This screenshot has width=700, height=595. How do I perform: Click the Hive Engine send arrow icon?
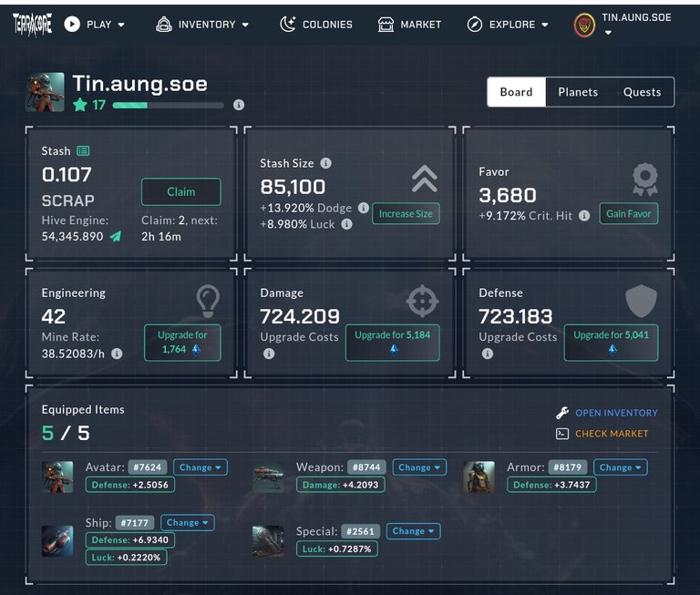(x=116, y=236)
